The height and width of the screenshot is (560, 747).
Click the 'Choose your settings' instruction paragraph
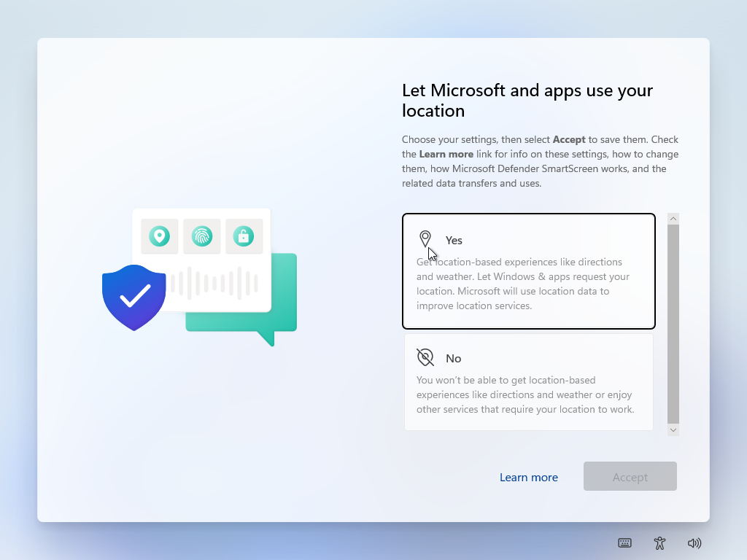coord(541,161)
